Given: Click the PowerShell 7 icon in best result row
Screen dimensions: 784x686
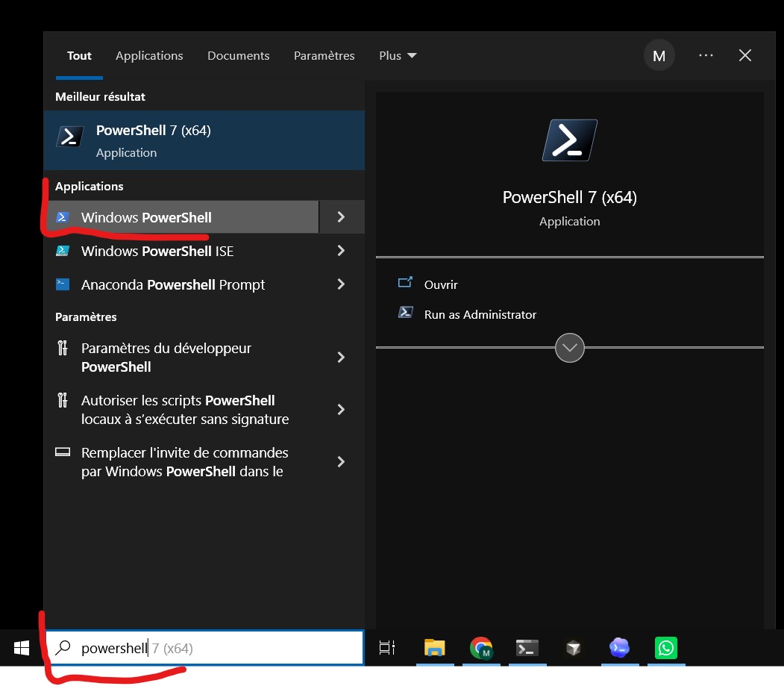Looking at the screenshot, I should 69,136.
